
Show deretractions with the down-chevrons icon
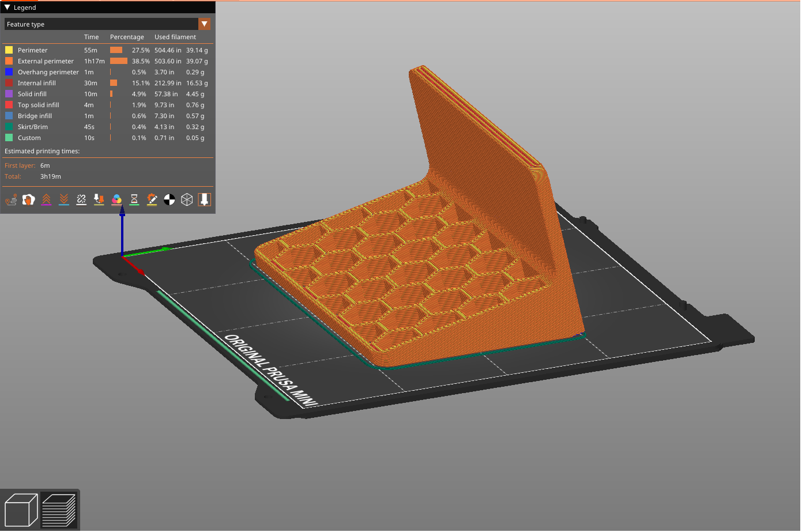[x=64, y=200]
